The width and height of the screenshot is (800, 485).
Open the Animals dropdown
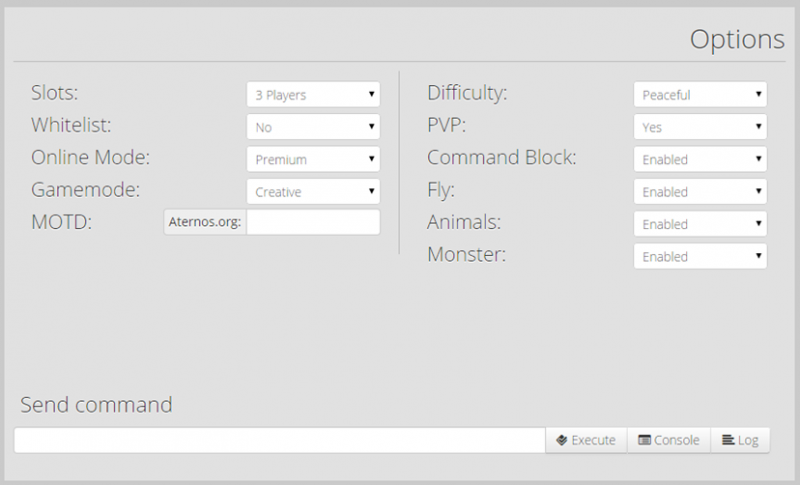[700, 224]
